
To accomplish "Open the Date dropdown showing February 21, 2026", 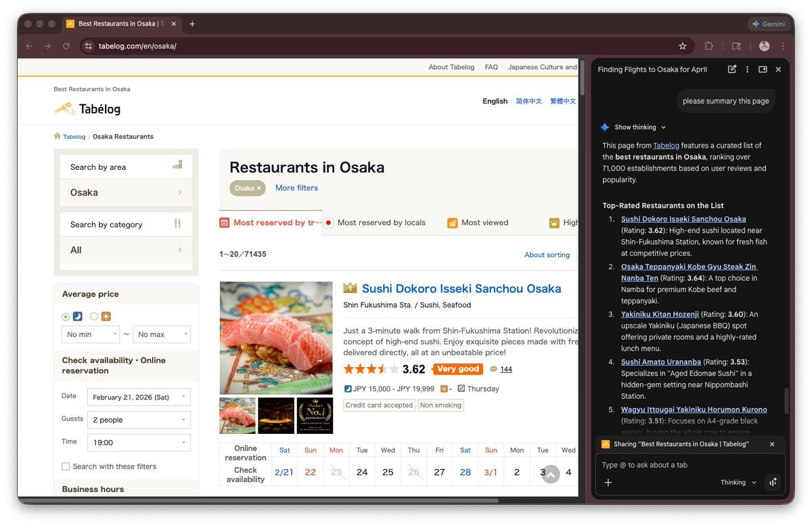I will pyautogui.click(x=139, y=397).
